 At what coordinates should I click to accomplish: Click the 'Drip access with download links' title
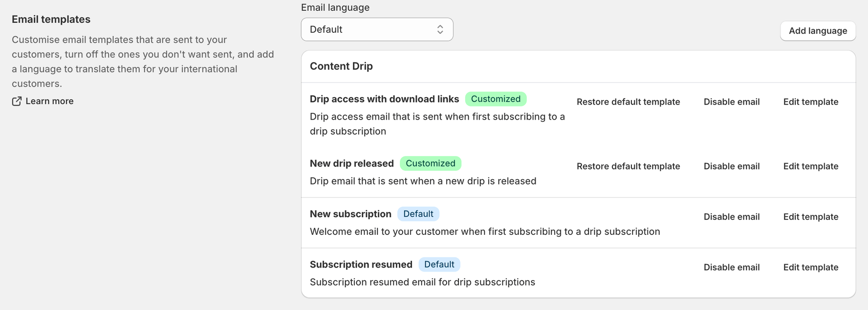coord(384,99)
